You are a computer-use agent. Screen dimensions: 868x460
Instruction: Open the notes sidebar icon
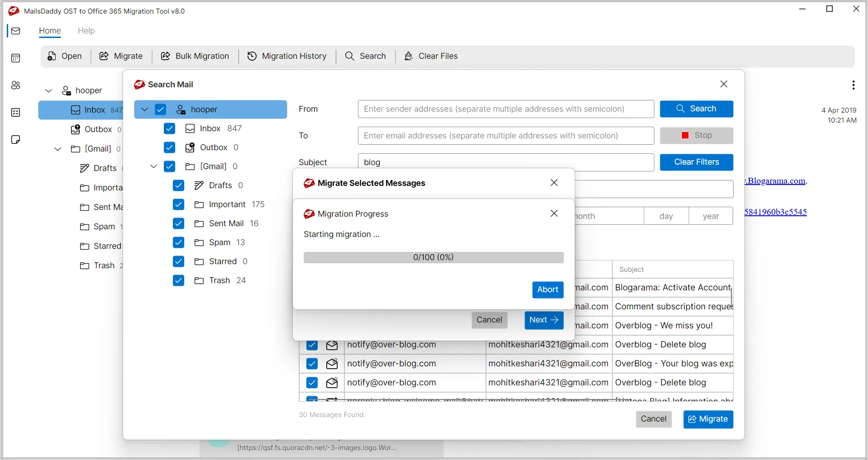click(x=16, y=139)
